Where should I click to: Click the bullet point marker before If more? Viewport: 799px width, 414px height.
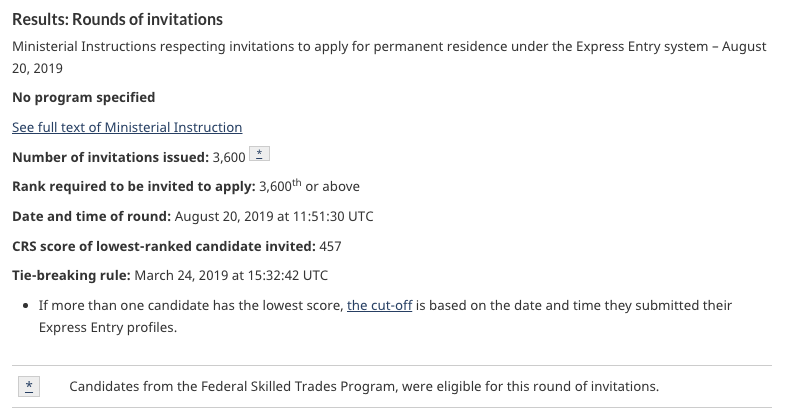pos(26,306)
